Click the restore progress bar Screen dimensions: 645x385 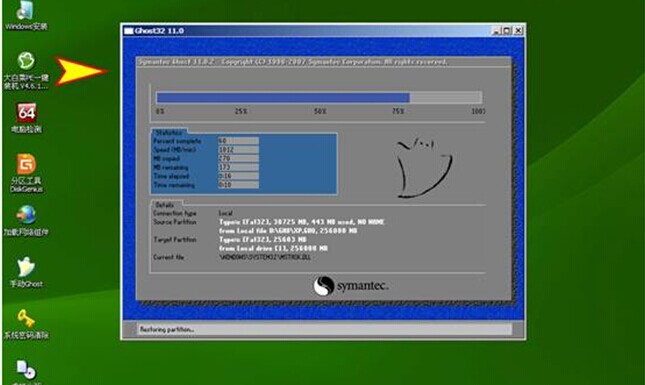[319, 97]
